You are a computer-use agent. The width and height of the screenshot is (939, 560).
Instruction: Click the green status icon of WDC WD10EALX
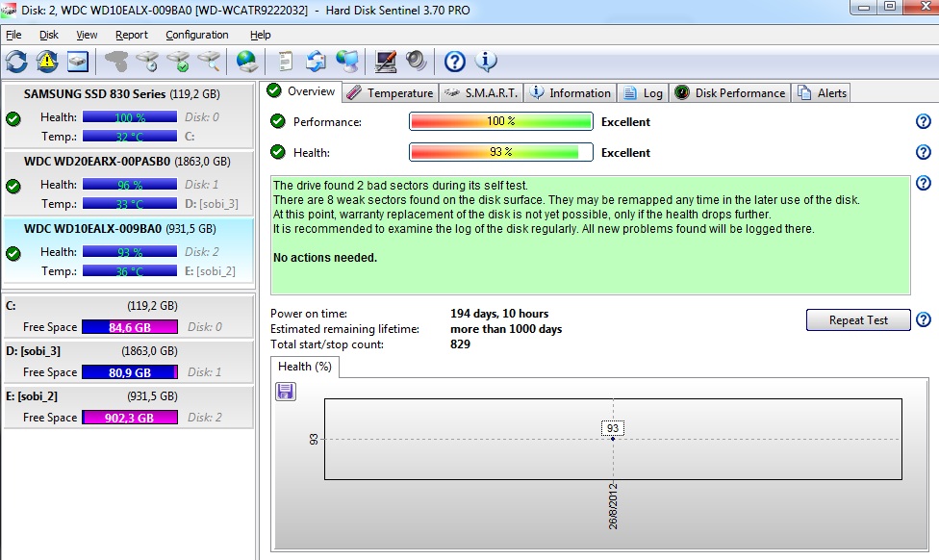click(x=13, y=253)
